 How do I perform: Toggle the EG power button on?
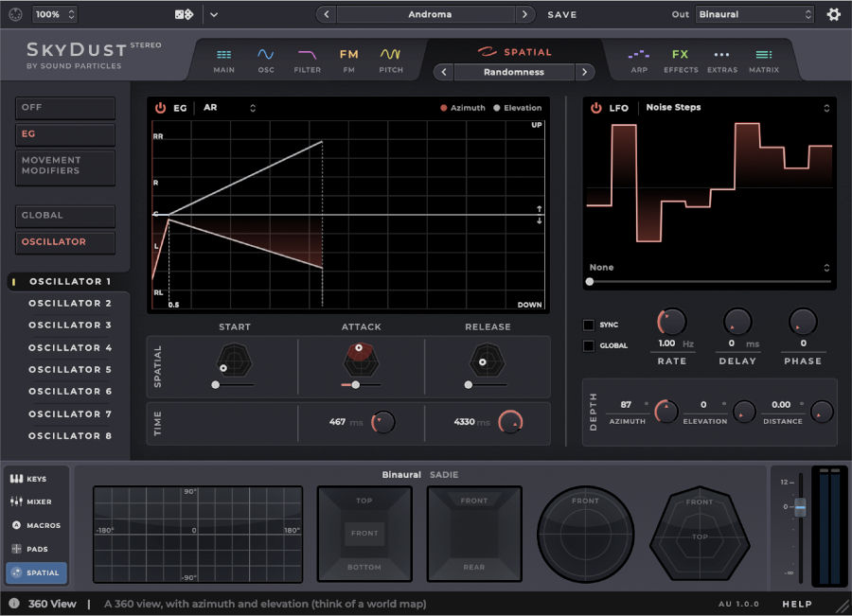pyautogui.click(x=160, y=107)
